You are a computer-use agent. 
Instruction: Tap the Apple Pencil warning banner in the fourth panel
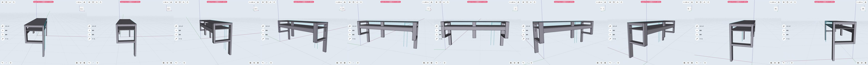(304, 2)
